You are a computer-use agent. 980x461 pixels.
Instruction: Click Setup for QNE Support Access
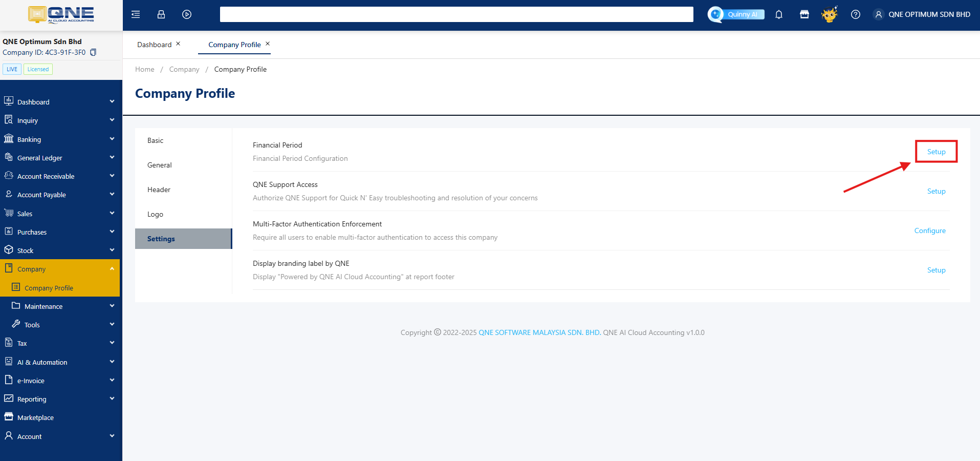[936, 191]
